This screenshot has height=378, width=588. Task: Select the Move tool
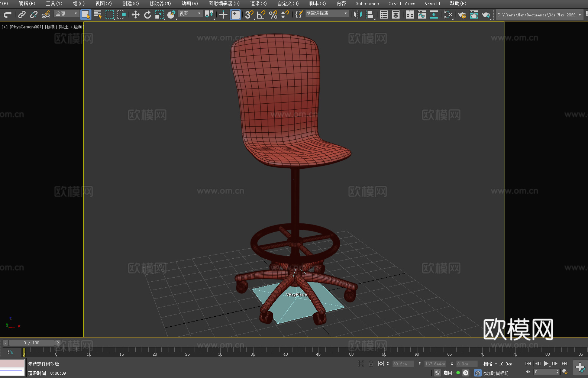(136, 14)
